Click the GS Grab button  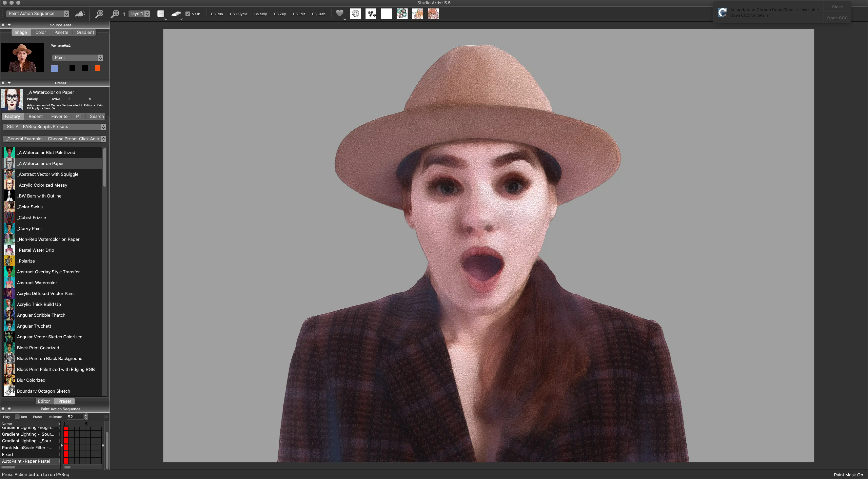point(318,14)
